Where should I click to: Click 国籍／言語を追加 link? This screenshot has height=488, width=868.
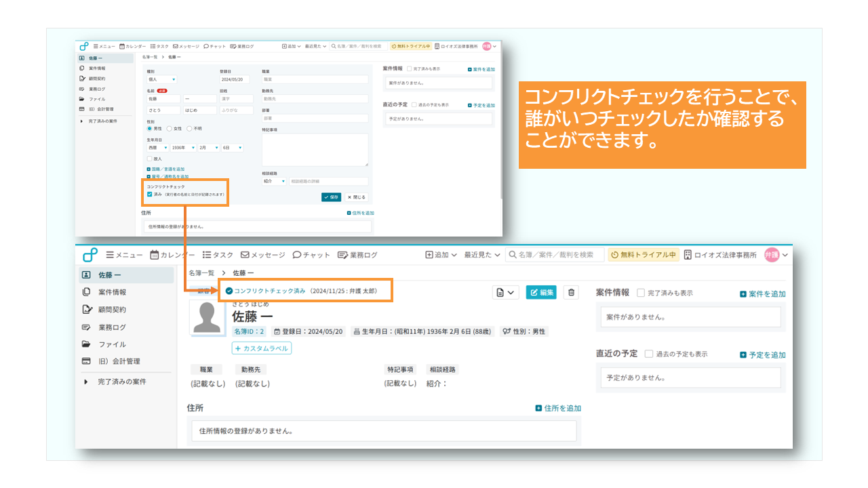[x=165, y=169]
